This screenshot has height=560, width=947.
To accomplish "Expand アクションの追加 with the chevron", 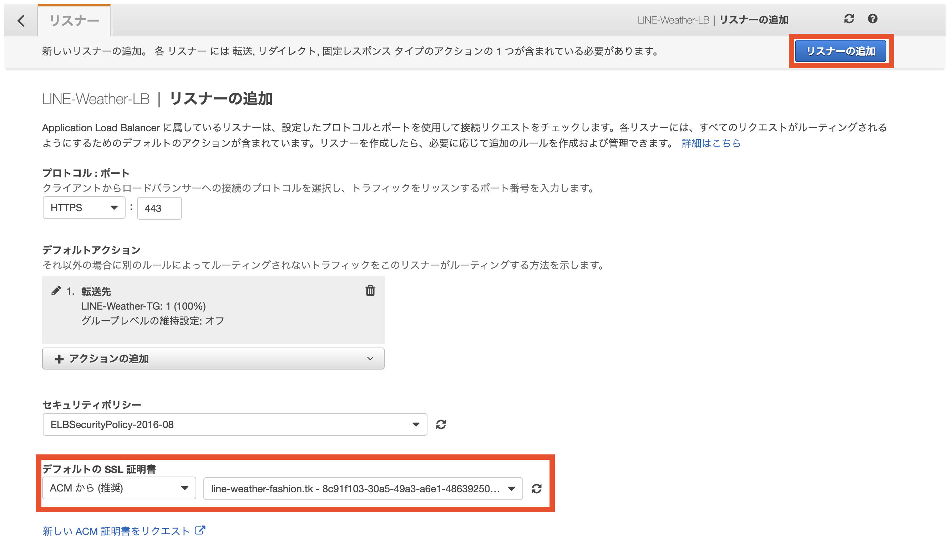I will click(x=370, y=358).
